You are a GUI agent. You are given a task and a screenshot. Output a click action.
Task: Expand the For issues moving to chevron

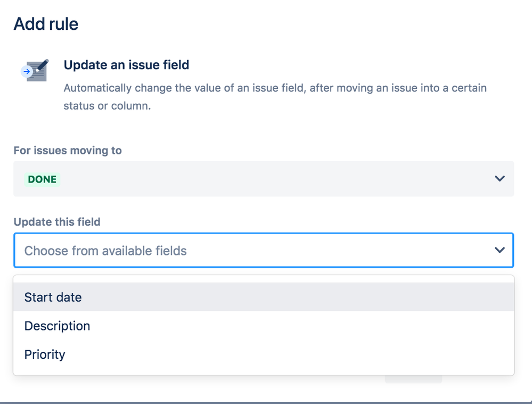coord(499,179)
